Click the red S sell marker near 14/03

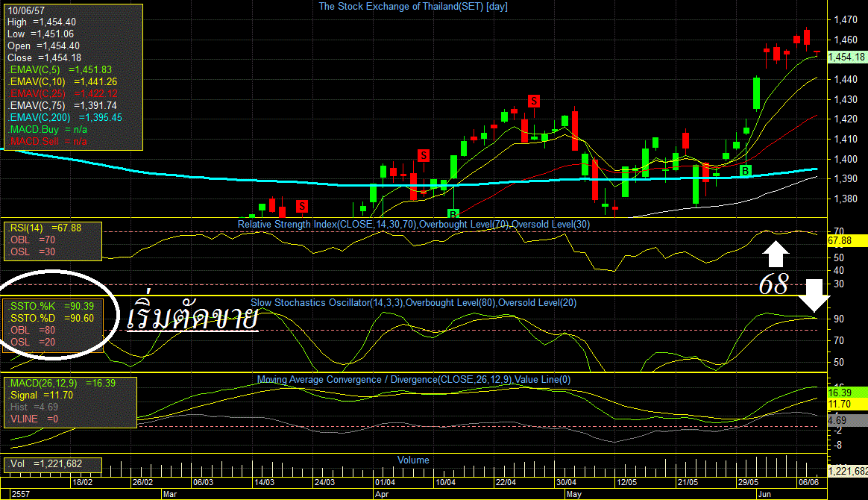[x=302, y=207]
